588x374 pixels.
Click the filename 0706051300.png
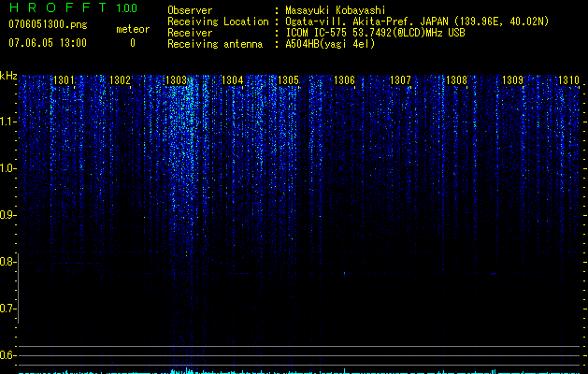click(x=48, y=24)
